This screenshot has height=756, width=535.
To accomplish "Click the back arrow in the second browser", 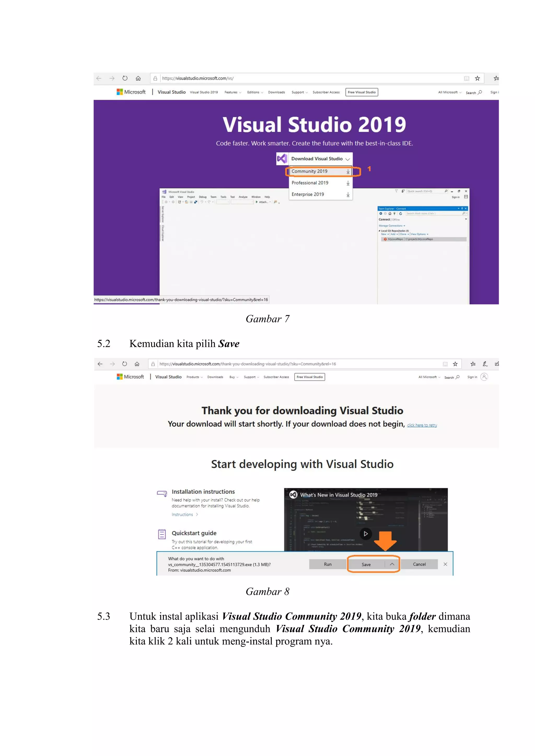I will (x=100, y=364).
